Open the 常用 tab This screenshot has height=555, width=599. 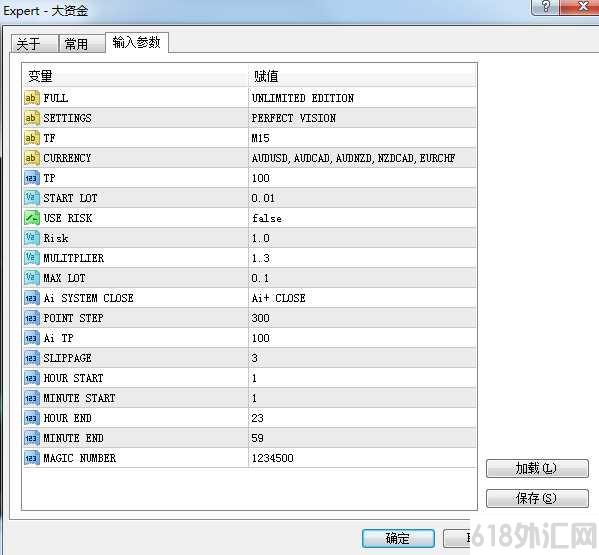coord(81,44)
